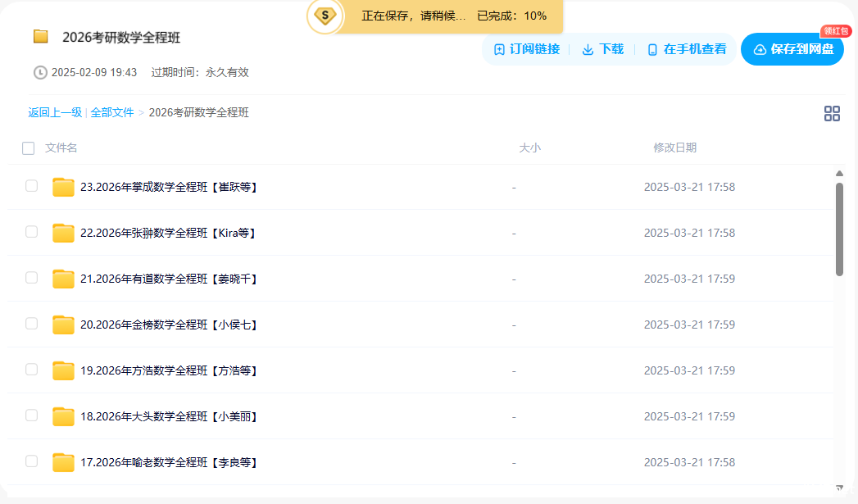
Task: Click folder icon for 21.2026年有道数学全程班
Action: (63, 279)
